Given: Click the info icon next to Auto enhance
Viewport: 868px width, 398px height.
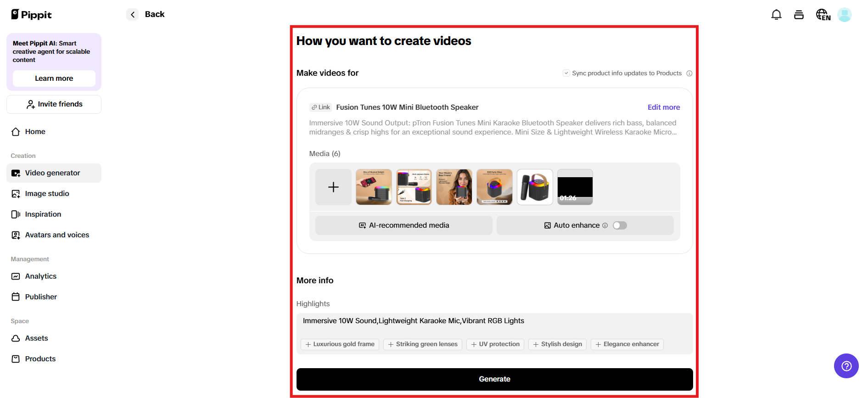Looking at the screenshot, I should [605, 225].
